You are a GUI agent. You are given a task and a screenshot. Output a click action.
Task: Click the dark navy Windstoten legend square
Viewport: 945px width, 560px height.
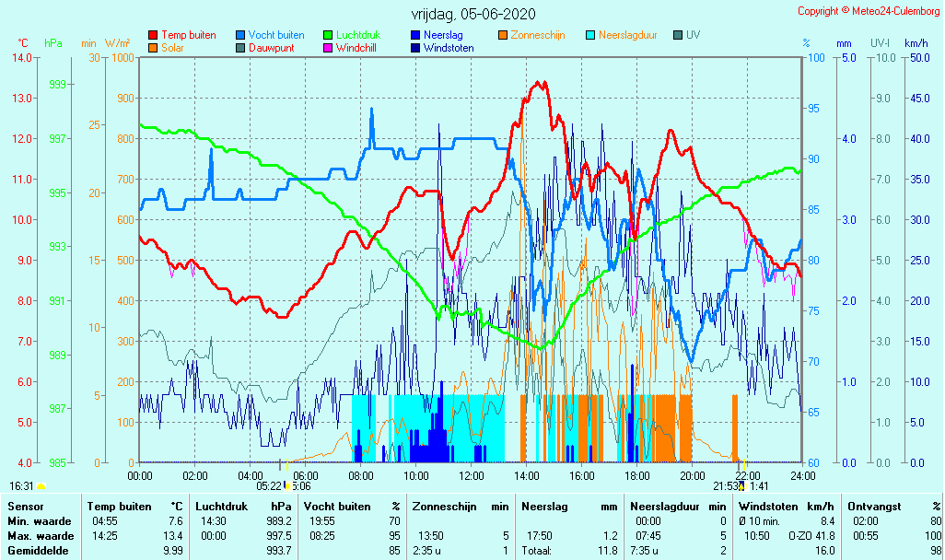pos(415,48)
